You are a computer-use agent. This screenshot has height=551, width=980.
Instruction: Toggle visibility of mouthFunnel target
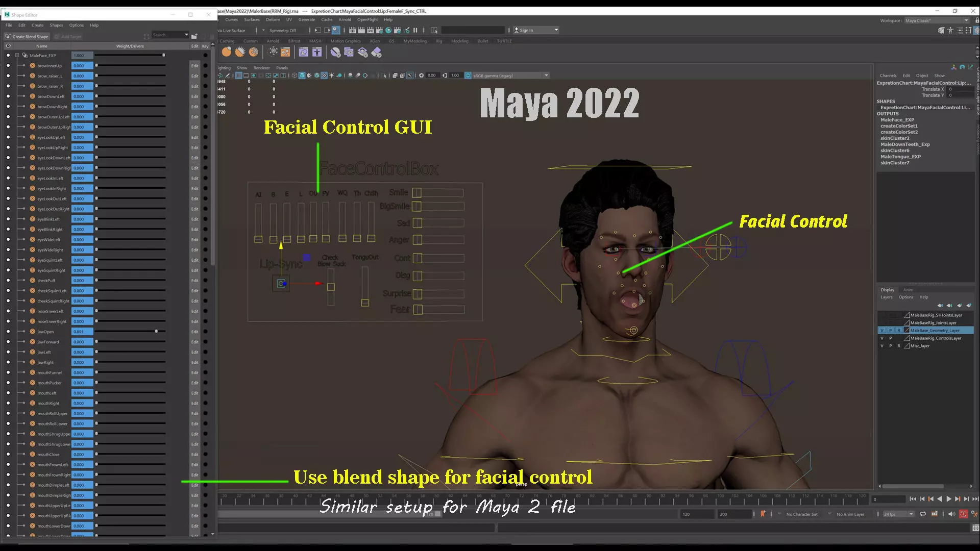8,372
